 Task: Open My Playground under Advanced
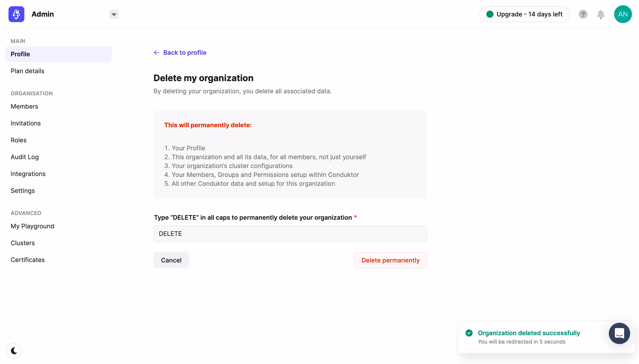[33, 226]
